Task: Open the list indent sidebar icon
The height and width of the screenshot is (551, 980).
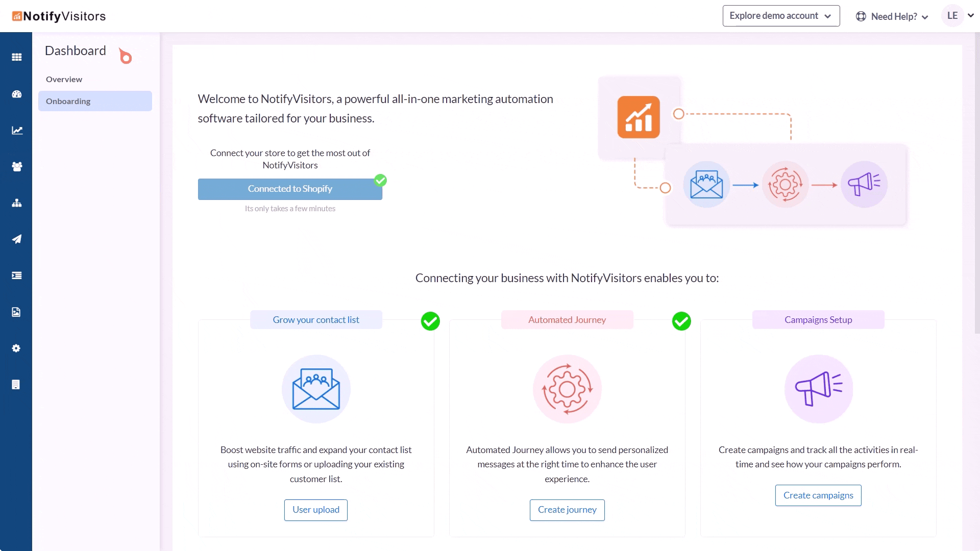Action: pyautogui.click(x=16, y=275)
